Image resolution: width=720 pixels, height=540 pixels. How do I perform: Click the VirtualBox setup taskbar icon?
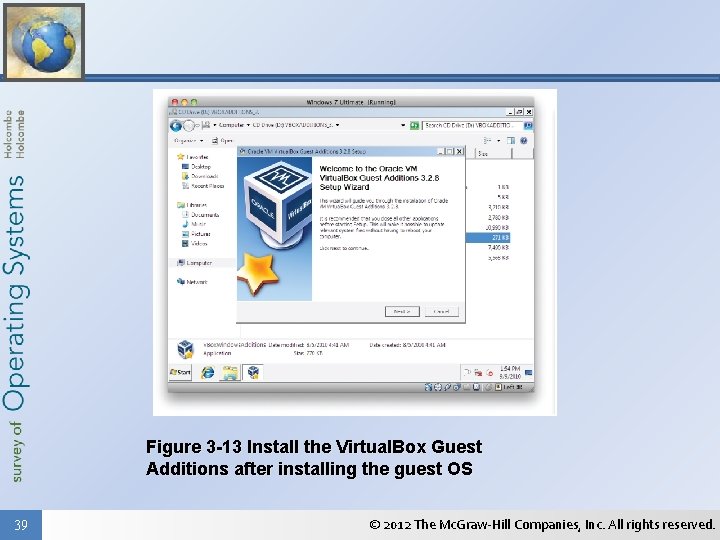pos(253,372)
